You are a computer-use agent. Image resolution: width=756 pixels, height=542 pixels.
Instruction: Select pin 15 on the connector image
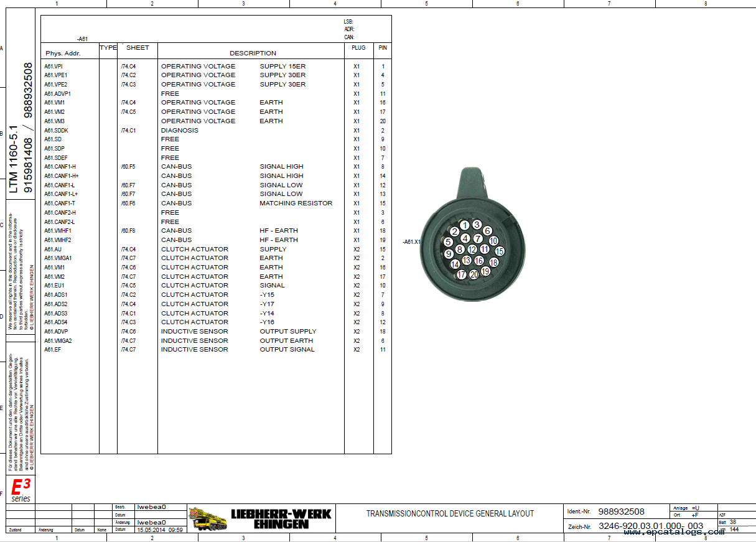(500, 251)
